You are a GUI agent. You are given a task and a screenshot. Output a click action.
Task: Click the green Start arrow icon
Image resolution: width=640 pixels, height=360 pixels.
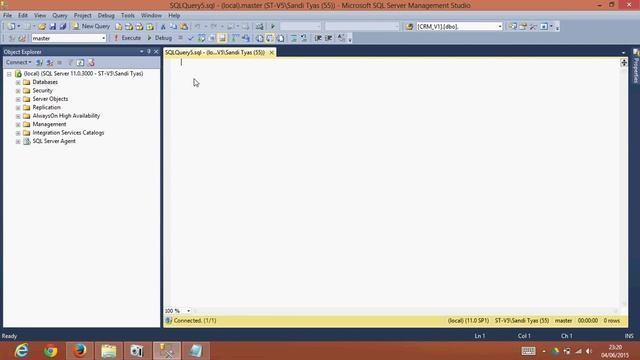point(273,26)
